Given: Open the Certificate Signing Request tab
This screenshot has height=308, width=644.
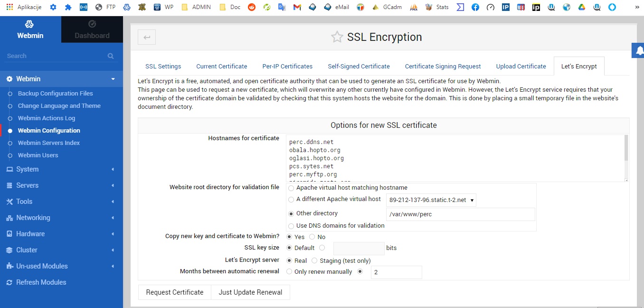Looking at the screenshot, I should point(443,67).
